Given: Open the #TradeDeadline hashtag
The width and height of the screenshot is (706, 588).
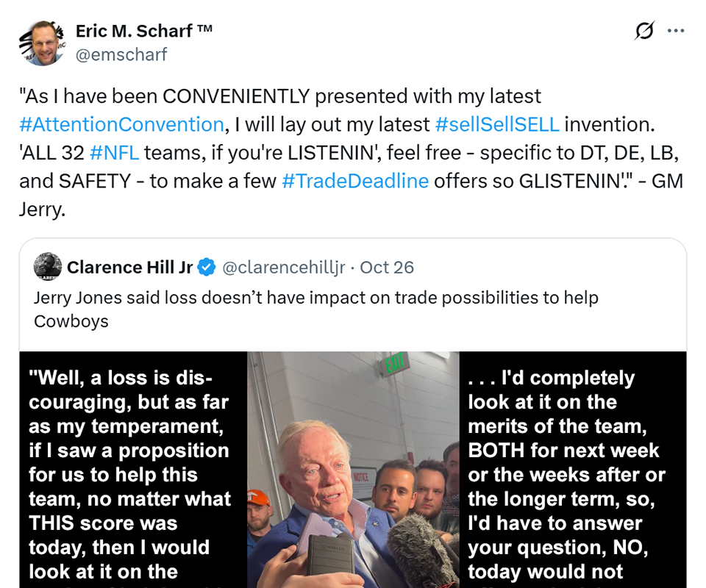Looking at the screenshot, I should click(355, 182).
